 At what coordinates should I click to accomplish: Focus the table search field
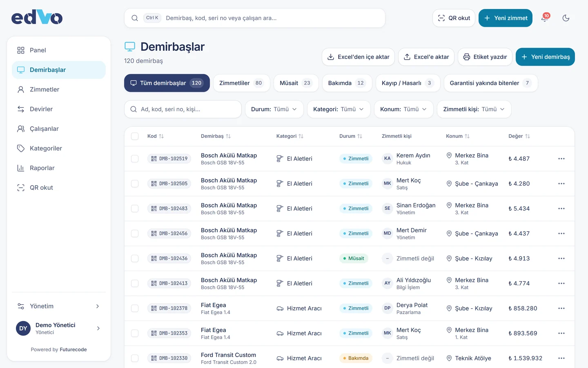click(x=183, y=109)
